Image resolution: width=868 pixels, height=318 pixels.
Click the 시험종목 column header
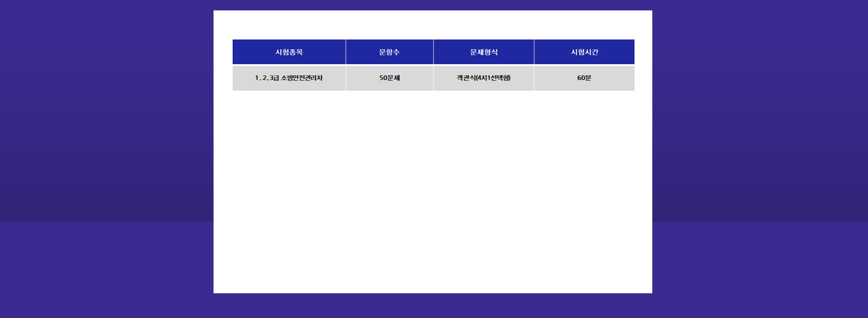[289, 52]
